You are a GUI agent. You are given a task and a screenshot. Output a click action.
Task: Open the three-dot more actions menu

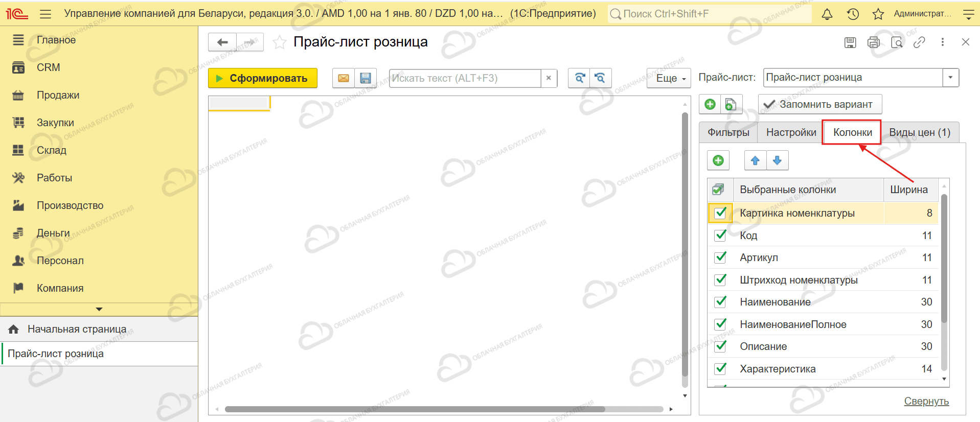pos(943,42)
